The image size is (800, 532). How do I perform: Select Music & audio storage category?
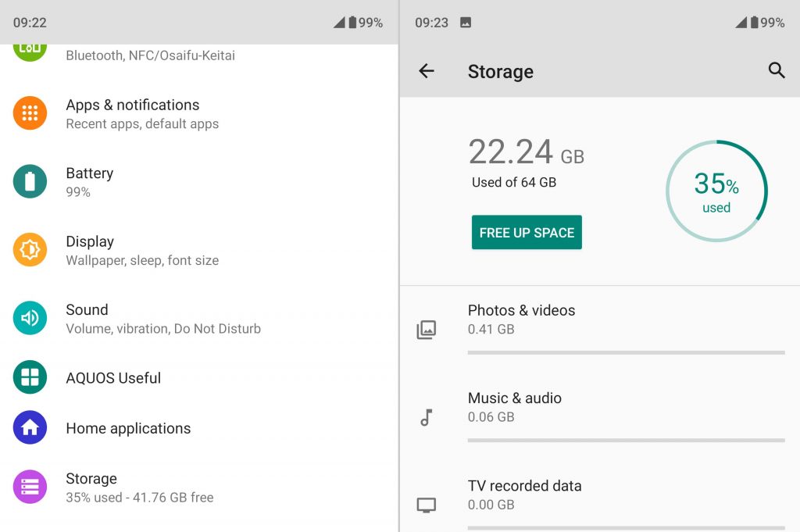600,416
